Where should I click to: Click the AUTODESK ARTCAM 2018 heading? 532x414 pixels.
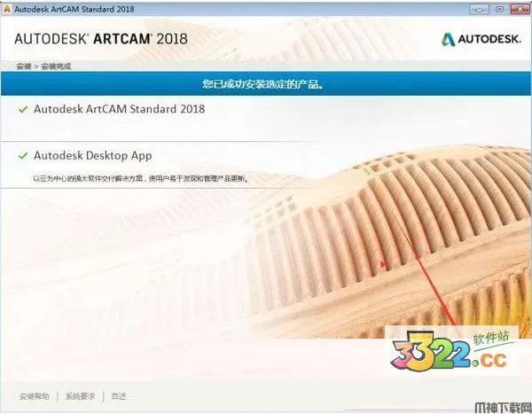point(101,39)
